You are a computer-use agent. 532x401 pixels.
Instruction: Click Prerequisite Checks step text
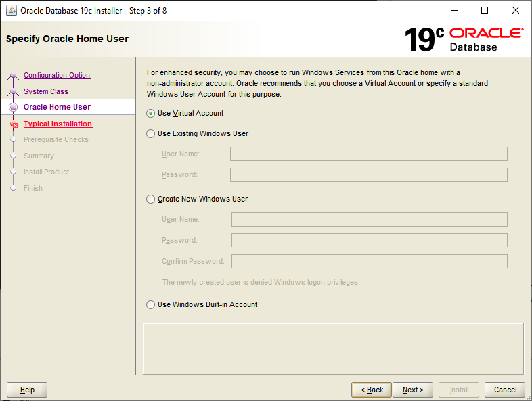point(56,140)
